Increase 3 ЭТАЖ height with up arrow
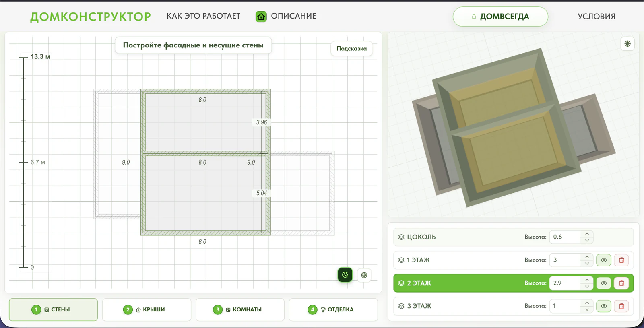644x328 pixels. [587, 303]
